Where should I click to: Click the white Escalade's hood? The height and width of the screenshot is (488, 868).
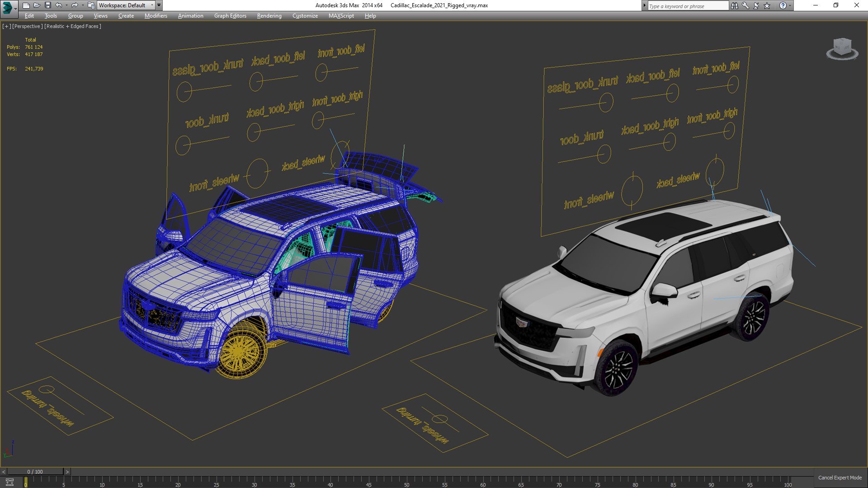pos(565,289)
